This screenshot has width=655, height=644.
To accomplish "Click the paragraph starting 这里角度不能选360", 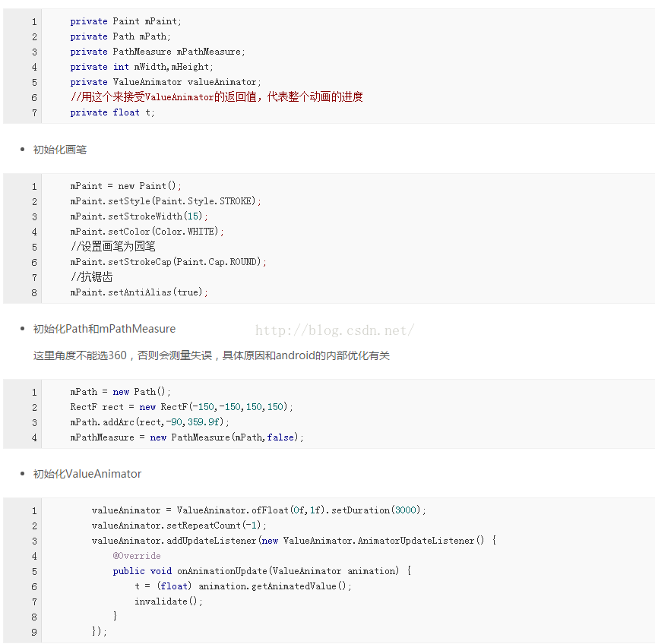I will pyautogui.click(x=211, y=355).
